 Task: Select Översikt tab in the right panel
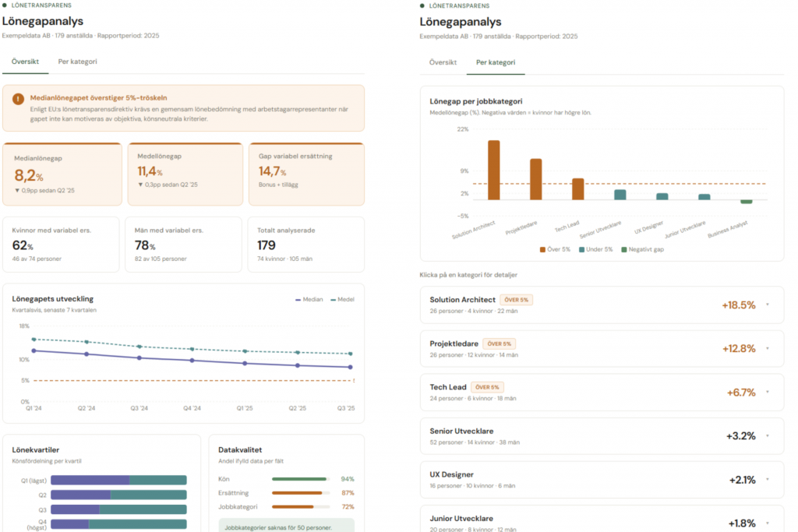[443, 62]
